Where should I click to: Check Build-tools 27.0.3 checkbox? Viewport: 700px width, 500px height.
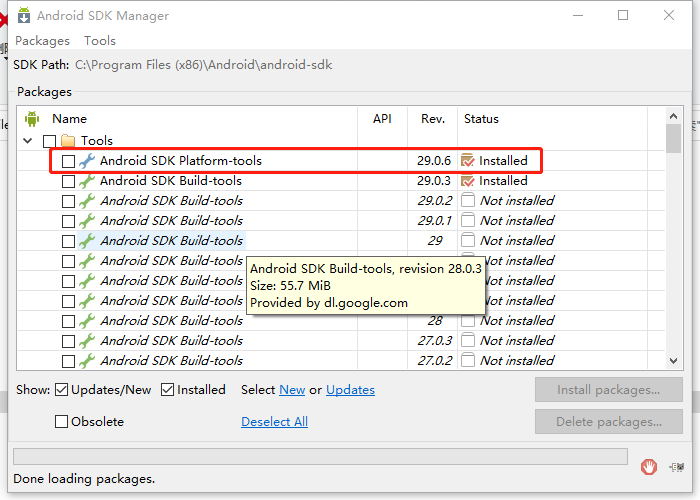coord(68,341)
